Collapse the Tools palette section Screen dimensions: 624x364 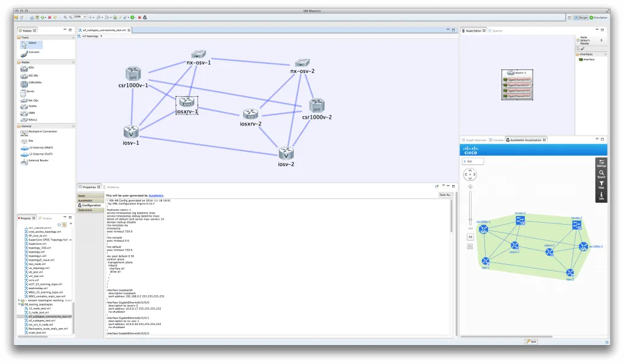tap(73, 38)
